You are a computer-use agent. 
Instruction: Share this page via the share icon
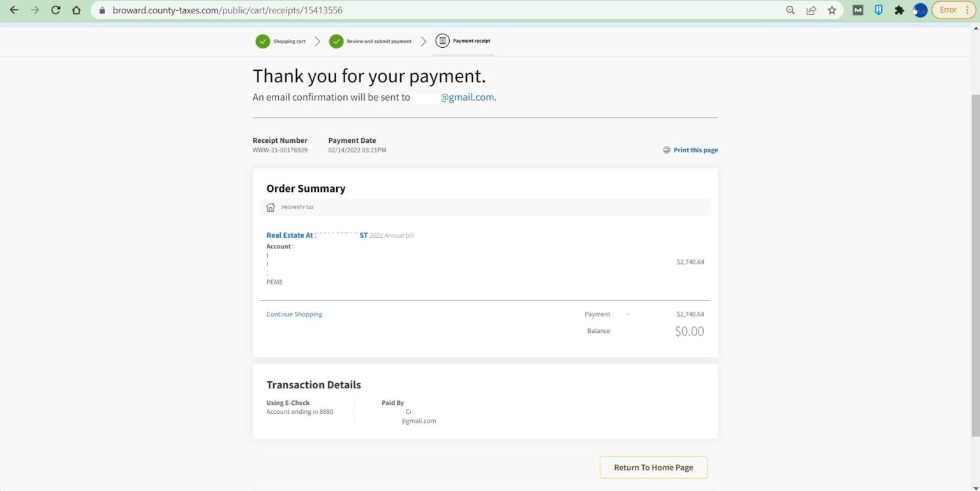[x=811, y=10]
